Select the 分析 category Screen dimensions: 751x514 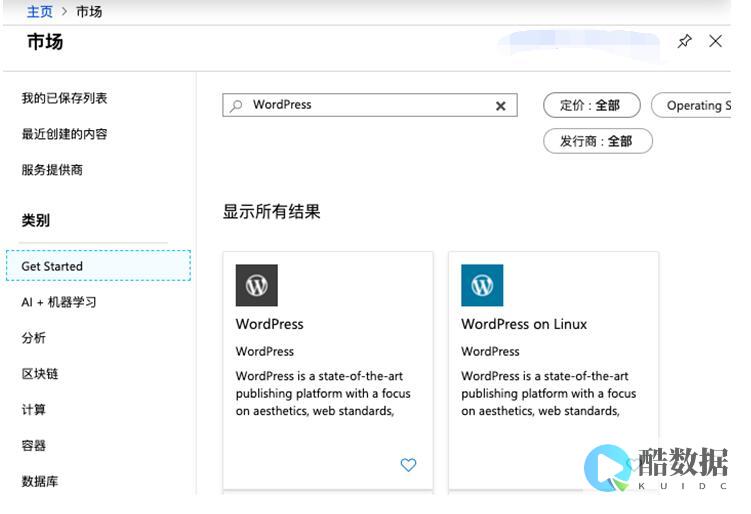pos(34,338)
